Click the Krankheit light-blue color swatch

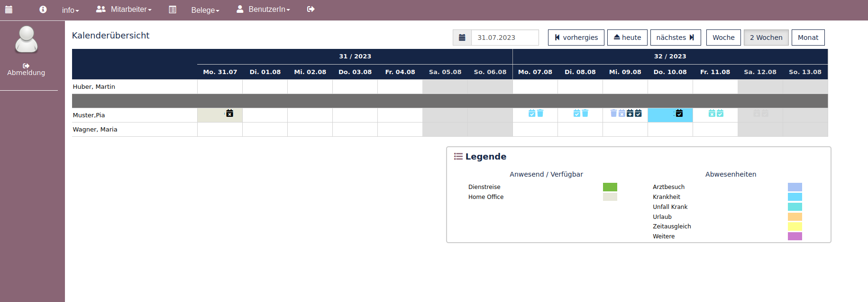(795, 197)
